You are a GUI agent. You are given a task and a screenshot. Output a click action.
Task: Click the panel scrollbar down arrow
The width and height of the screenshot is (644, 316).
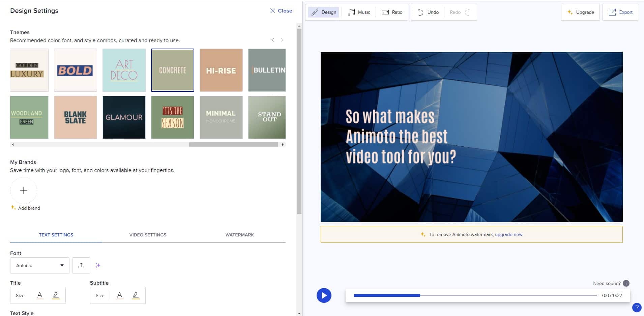299,313
